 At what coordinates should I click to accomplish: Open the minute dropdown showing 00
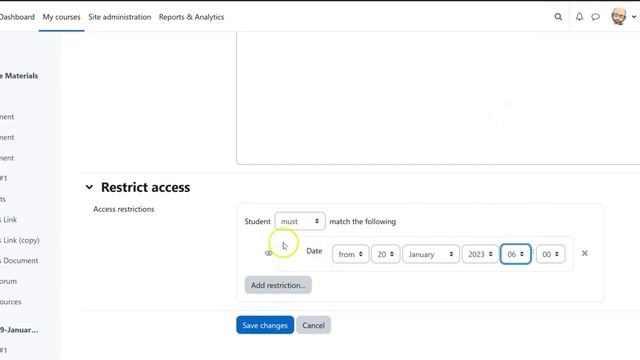[x=551, y=254]
